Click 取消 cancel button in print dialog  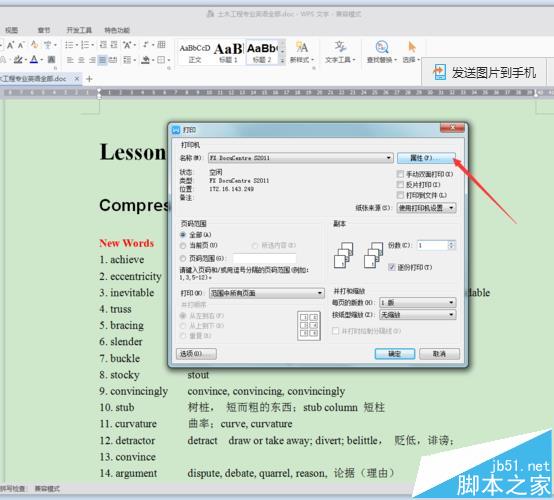tap(439, 354)
